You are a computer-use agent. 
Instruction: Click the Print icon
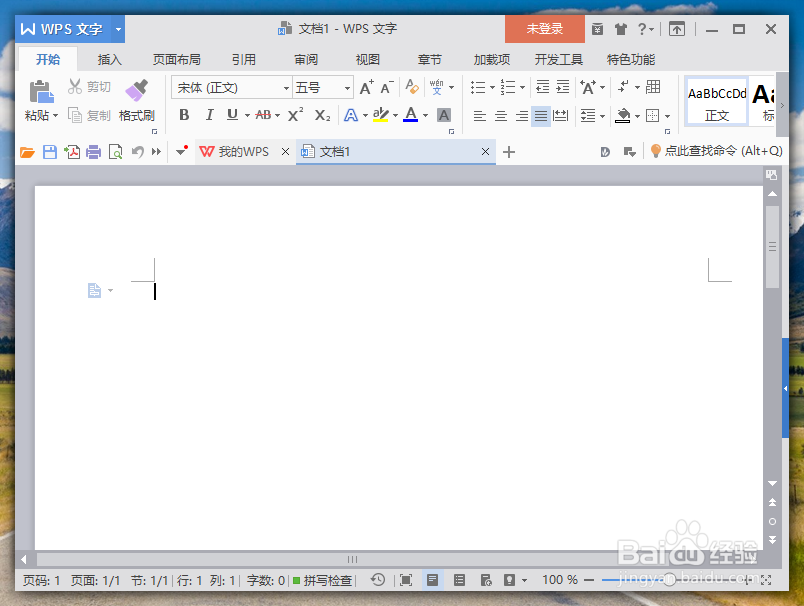93,152
